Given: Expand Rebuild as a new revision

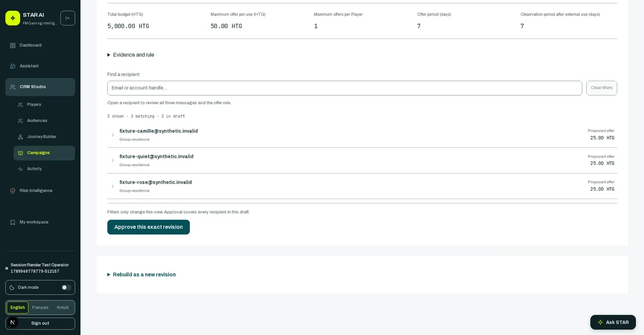Looking at the screenshot, I should point(141,275).
